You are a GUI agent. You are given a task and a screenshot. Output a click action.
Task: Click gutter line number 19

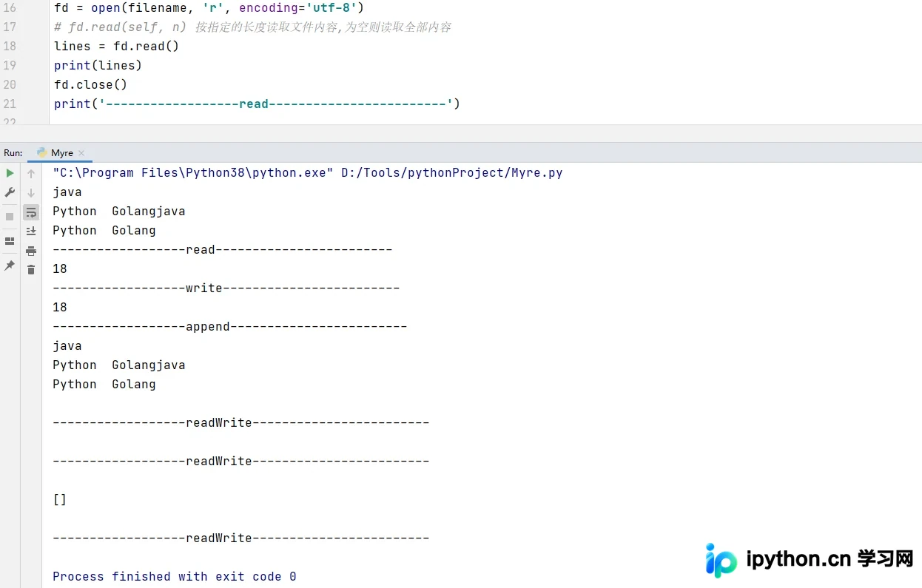coord(10,66)
